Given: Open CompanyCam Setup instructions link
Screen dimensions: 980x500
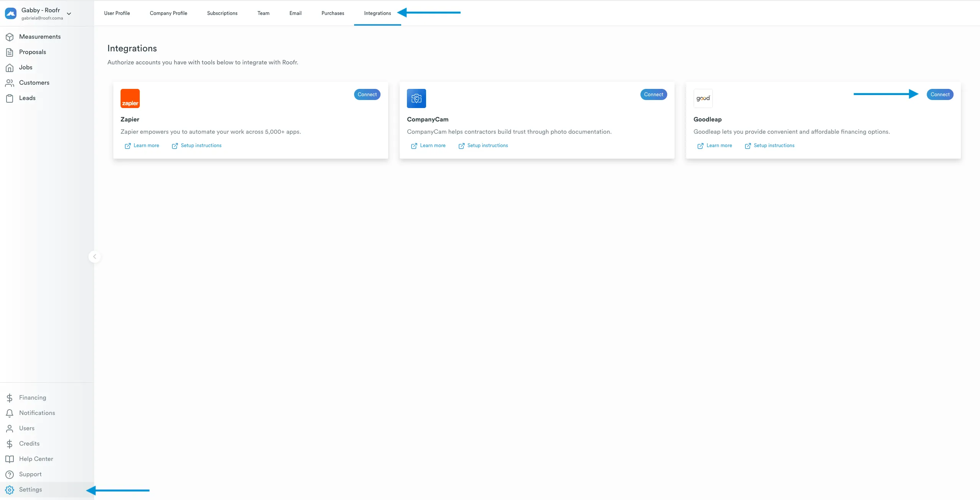Looking at the screenshot, I should click(487, 146).
